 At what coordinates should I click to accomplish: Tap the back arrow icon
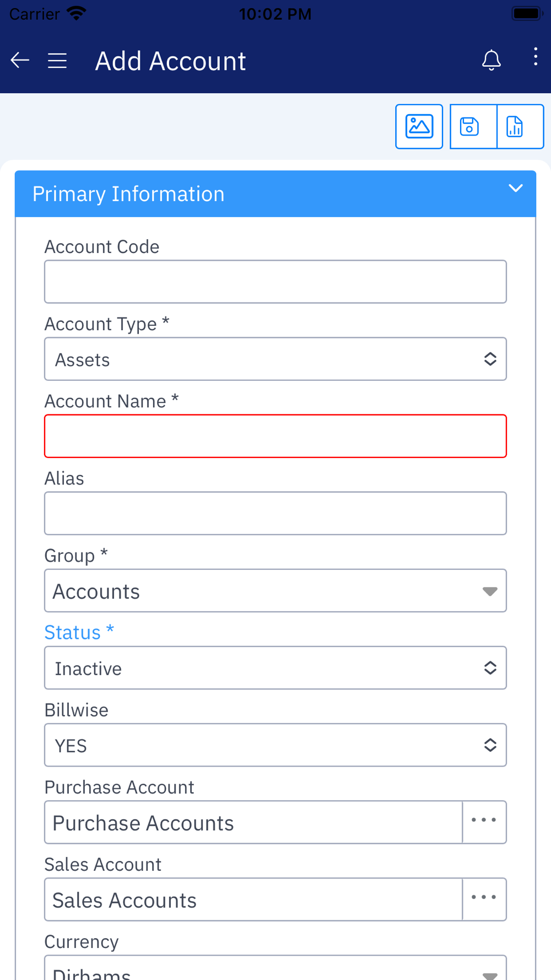[20, 60]
